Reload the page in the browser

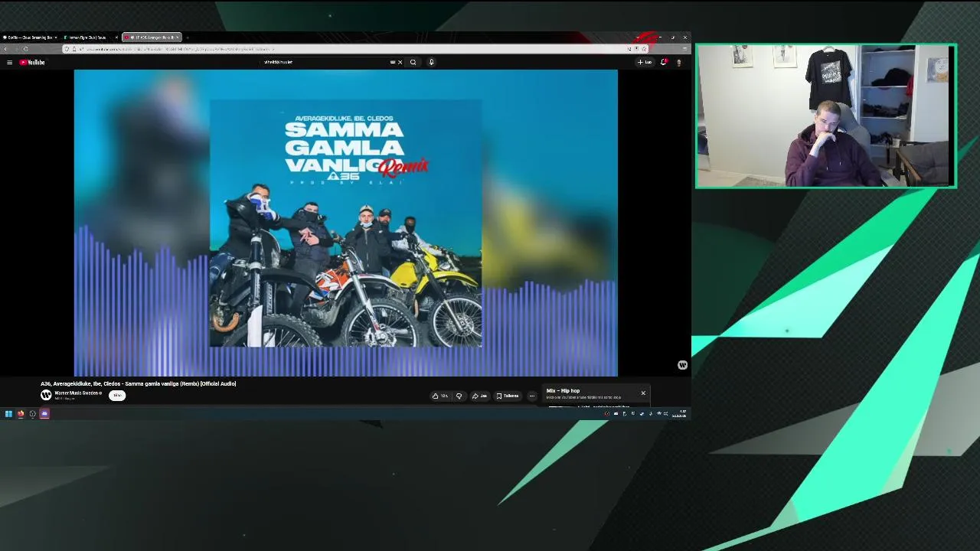pos(25,49)
